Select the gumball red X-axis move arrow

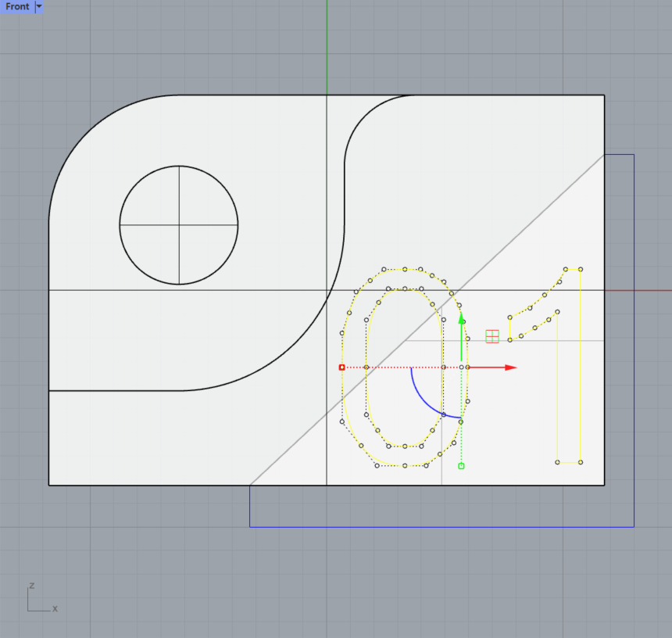[x=493, y=367]
